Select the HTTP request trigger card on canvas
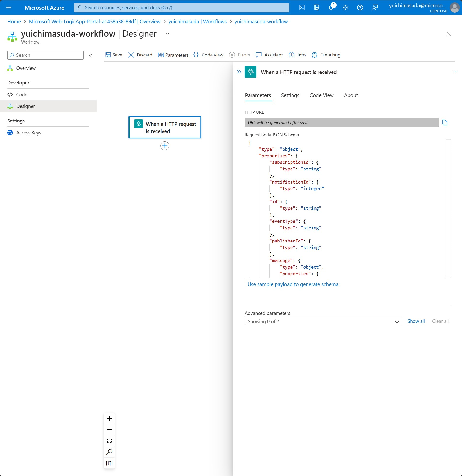462x476 pixels. click(165, 128)
